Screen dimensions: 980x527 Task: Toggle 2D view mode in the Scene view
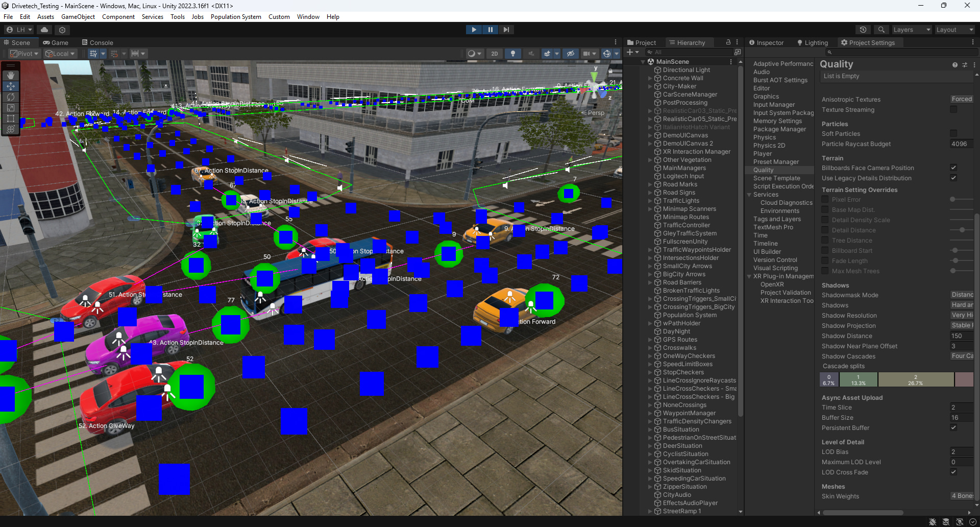tap(494, 53)
